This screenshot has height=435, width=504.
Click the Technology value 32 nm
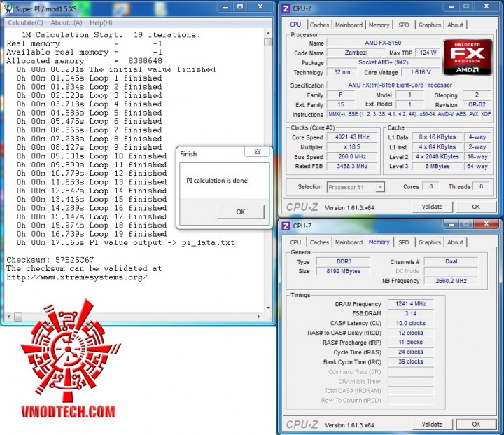coord(342,72)
